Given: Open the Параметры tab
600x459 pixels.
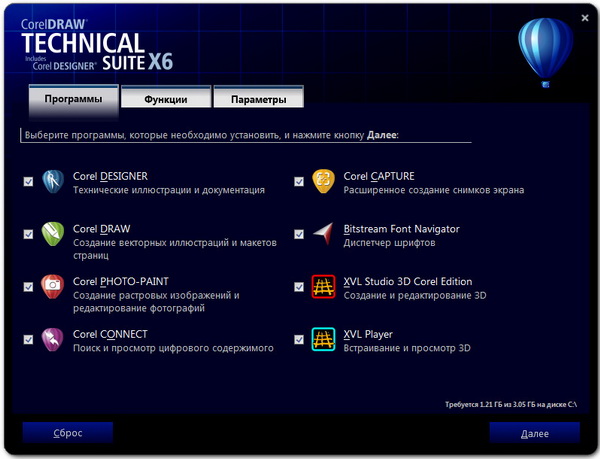Looking at the screenshot, I should pos(258,100).
